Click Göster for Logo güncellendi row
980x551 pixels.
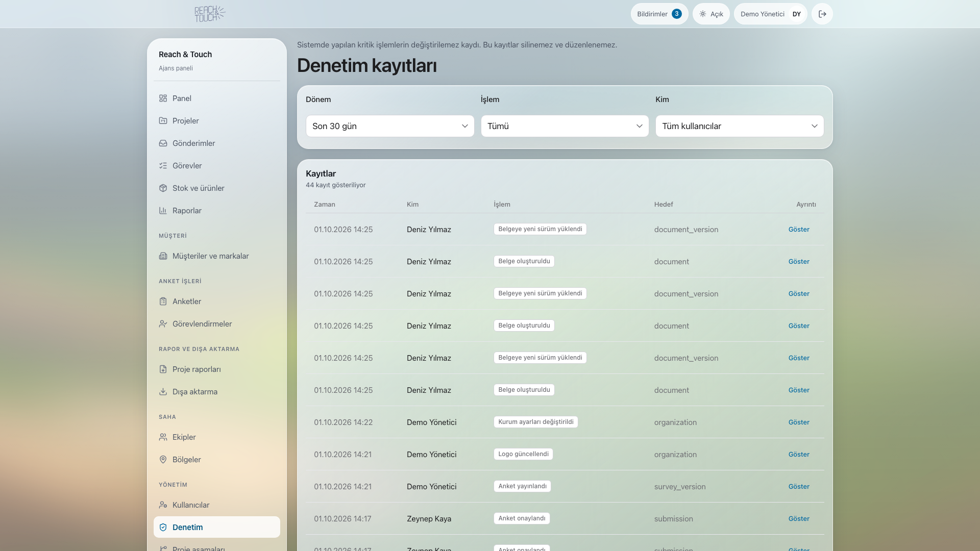799,455
